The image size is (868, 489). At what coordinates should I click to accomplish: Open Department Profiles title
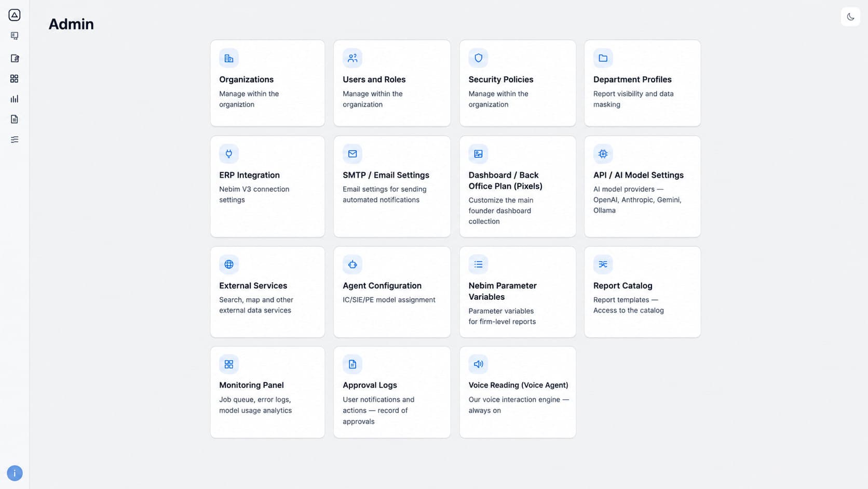(x=632, y=80)
